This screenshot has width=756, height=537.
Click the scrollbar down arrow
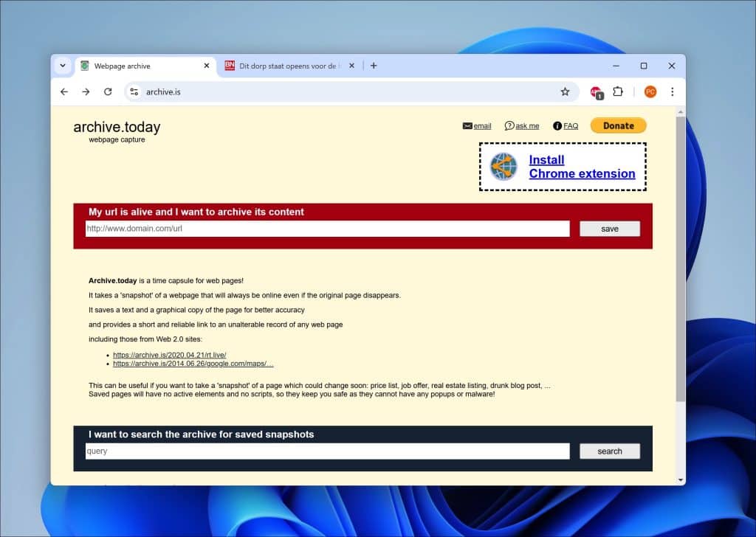click(x=680, y=479)
